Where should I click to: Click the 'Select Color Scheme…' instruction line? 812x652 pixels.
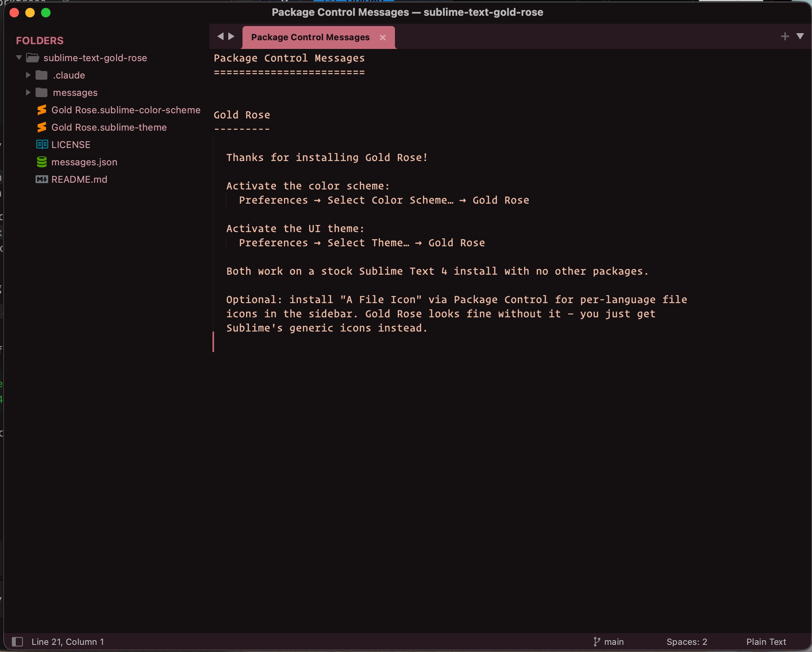point(384,200)
